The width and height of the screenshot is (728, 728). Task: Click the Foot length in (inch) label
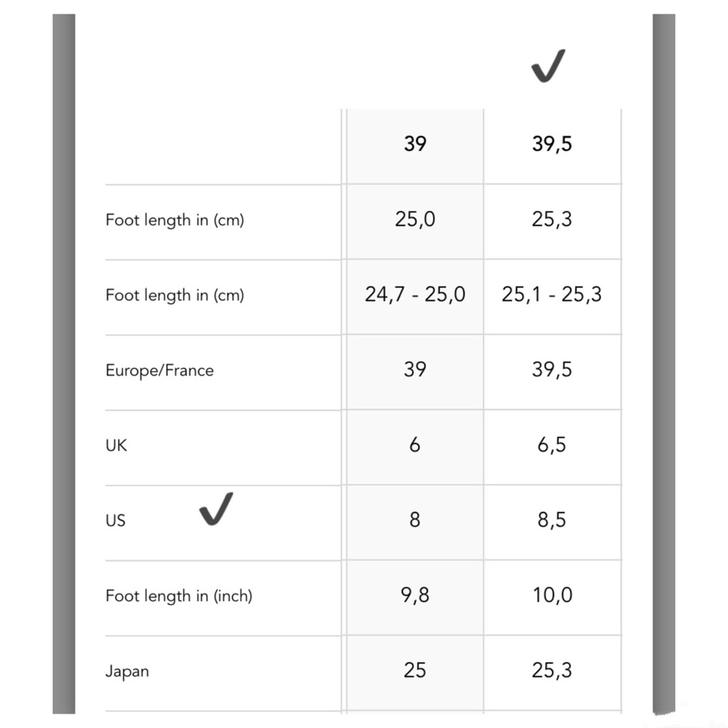[x=178, y=596]
